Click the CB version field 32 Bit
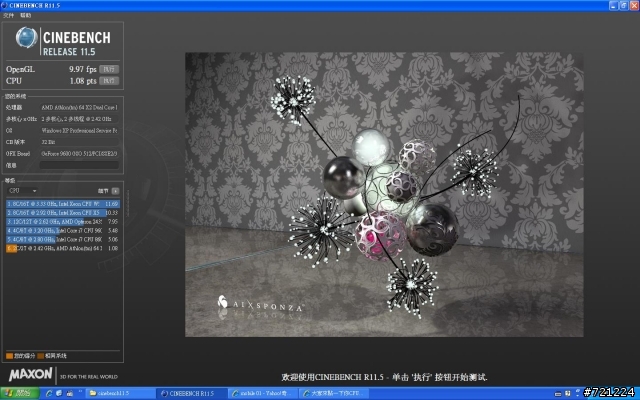 click(x=79, y=142)
